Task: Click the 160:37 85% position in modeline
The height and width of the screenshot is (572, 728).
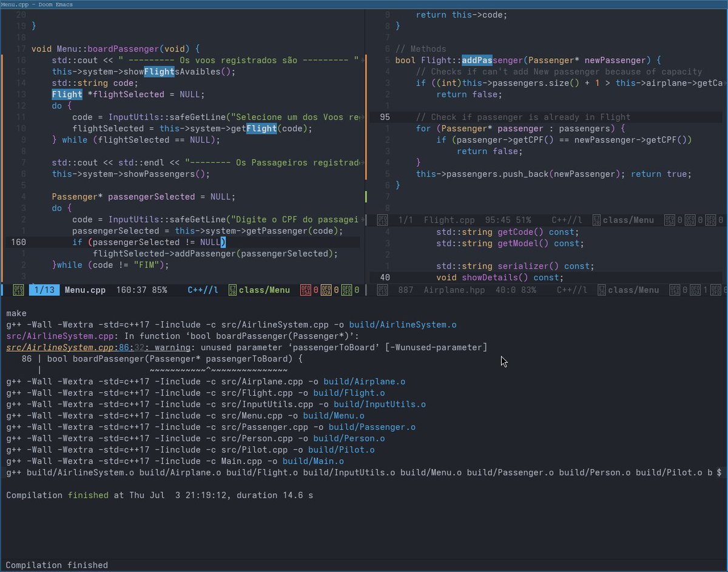Action: tap(141, 290)
